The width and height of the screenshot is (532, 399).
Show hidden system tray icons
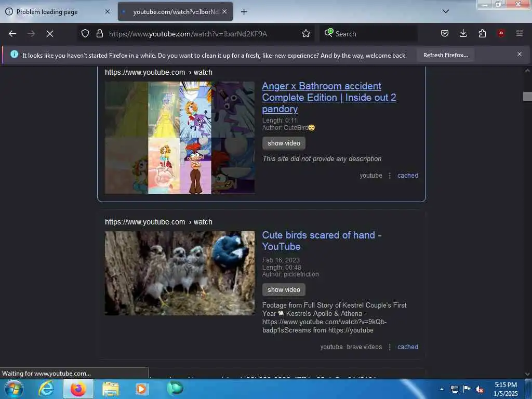pos(442,389)
